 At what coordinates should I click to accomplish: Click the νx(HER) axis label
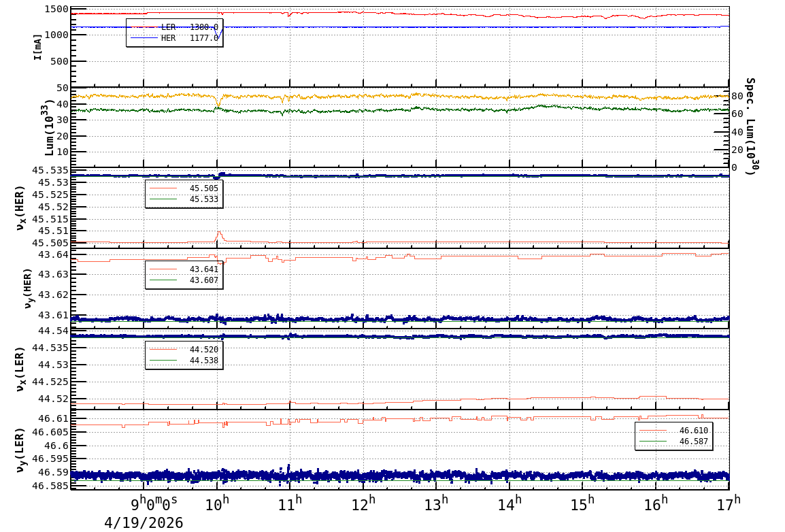[x=20, y=209]
